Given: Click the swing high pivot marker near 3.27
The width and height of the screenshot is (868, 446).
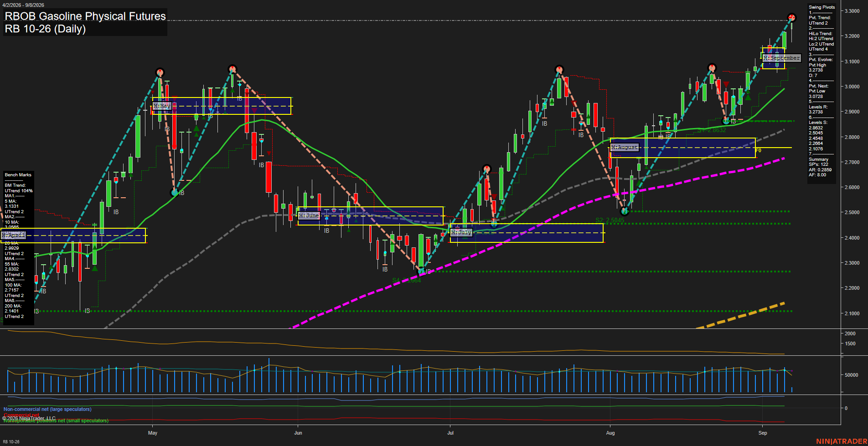Looking at the screenshot, I should coord(792,18).
